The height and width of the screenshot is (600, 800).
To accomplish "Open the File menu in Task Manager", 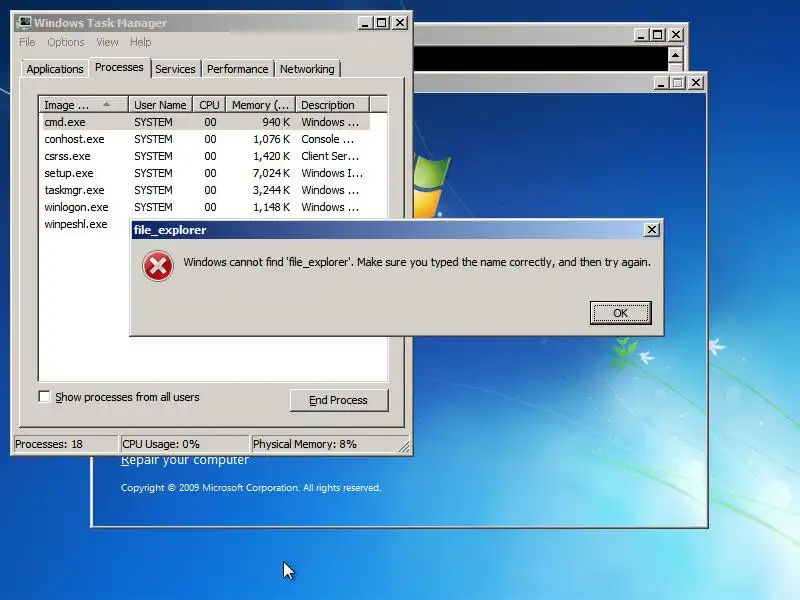I will (27, 42).
